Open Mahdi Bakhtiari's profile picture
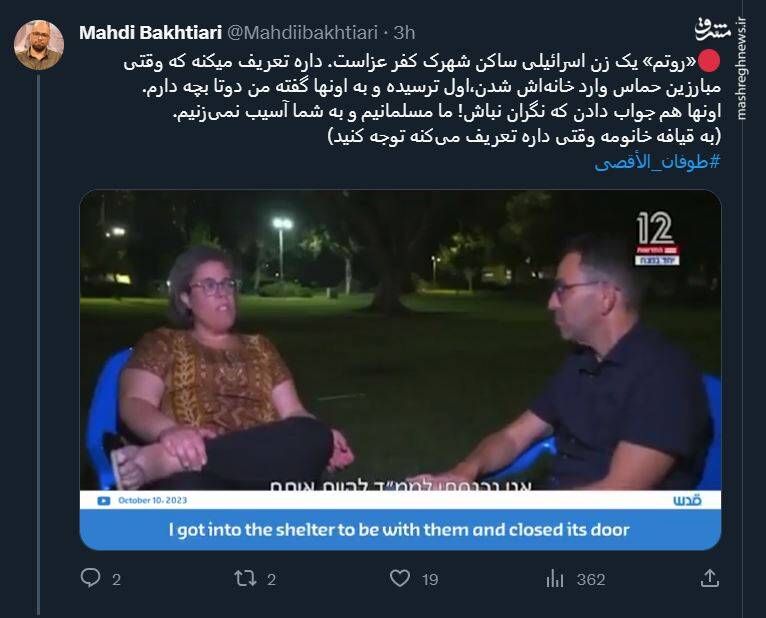Image resolution: width=766 pixels, height=618 pixels. coord(39,45)
